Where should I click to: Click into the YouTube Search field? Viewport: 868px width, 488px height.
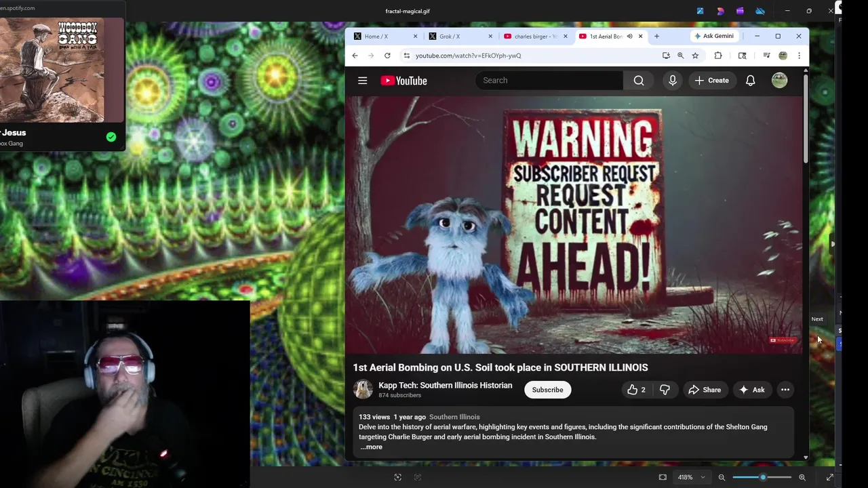coord(549,81)
